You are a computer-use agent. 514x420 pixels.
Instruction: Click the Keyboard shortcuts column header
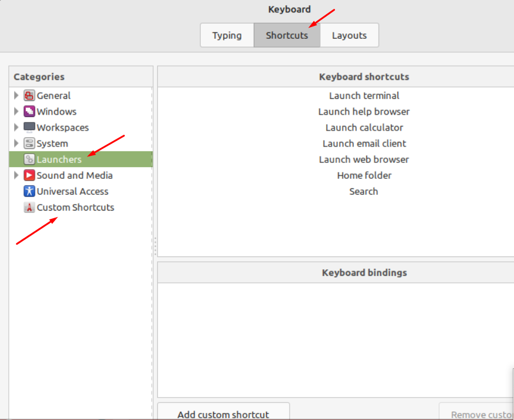[x=336, y=76]
